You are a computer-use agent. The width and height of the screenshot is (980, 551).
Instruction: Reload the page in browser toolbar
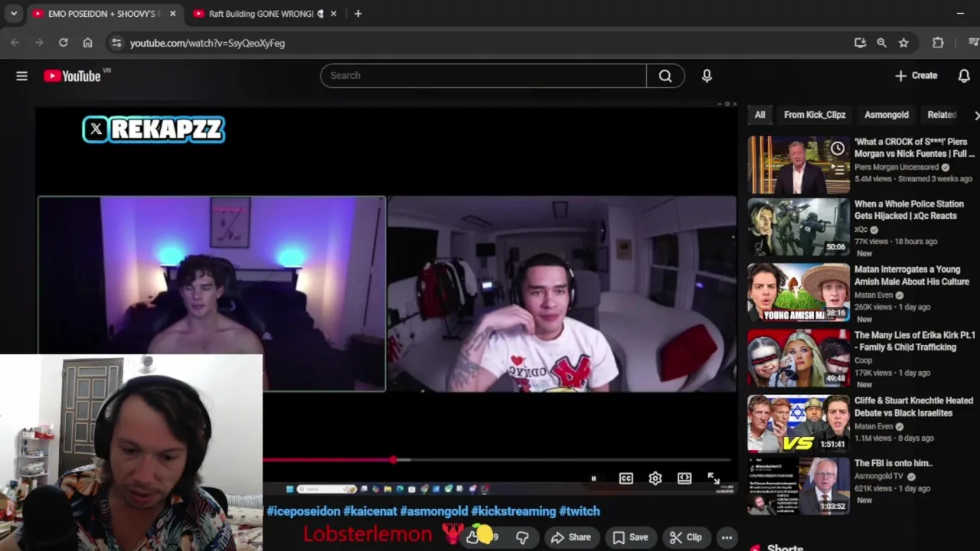pyautogui.click(x=64, y=43)
